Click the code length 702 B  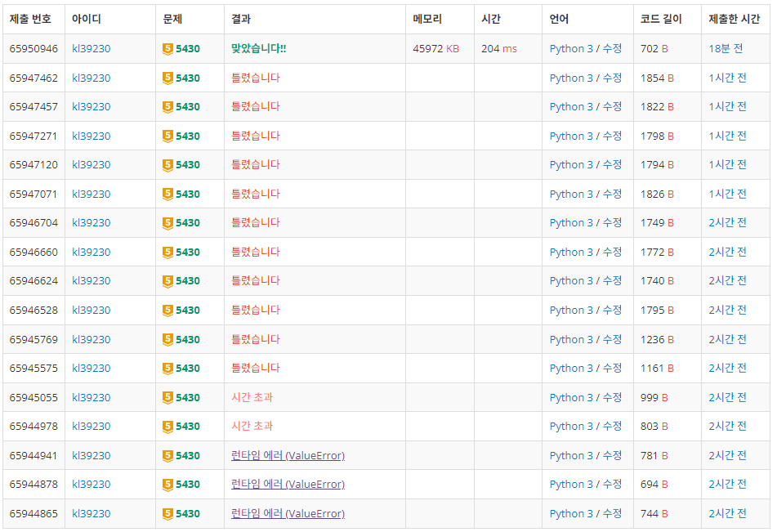click(x=654, y=48)
